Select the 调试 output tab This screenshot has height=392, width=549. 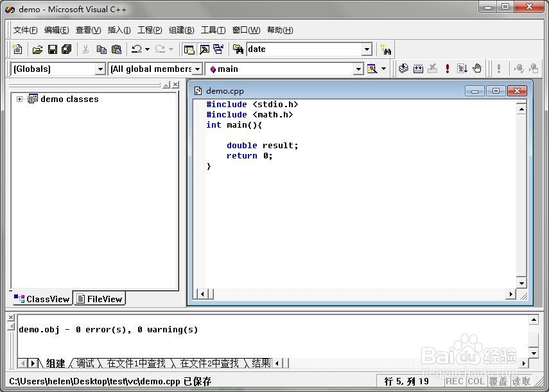coord(85,363)
